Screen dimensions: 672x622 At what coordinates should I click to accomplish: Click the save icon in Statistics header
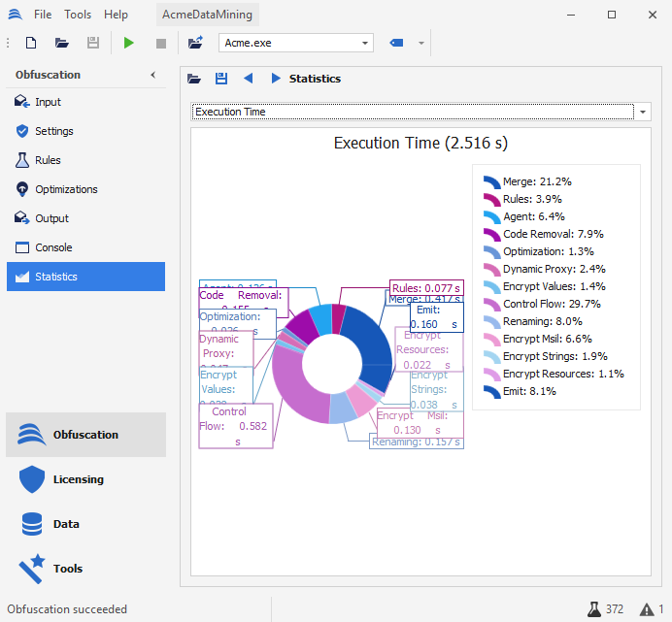221,79
